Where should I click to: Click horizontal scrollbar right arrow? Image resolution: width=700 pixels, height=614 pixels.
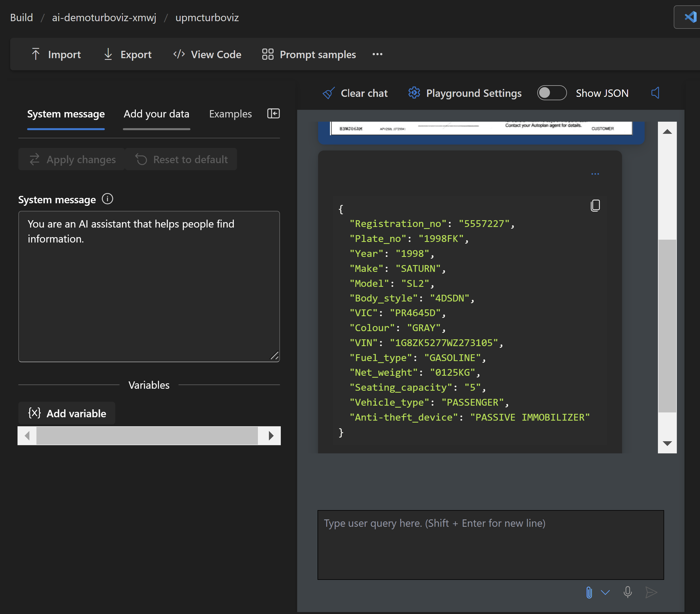[x=271, y=435]
